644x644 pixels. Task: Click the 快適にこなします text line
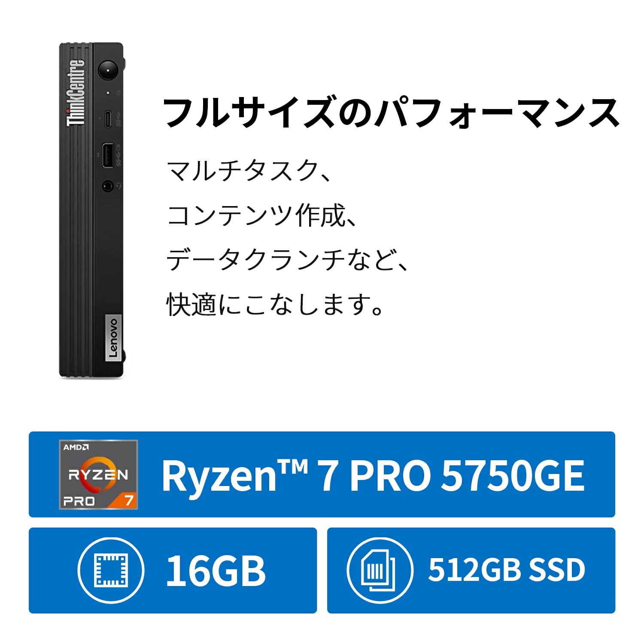(275, 305)
